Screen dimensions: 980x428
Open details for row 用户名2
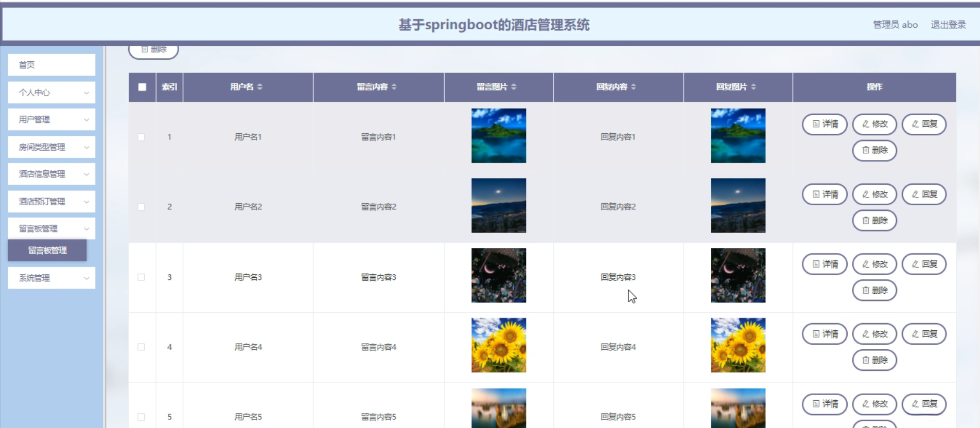[x=825, y=194]
